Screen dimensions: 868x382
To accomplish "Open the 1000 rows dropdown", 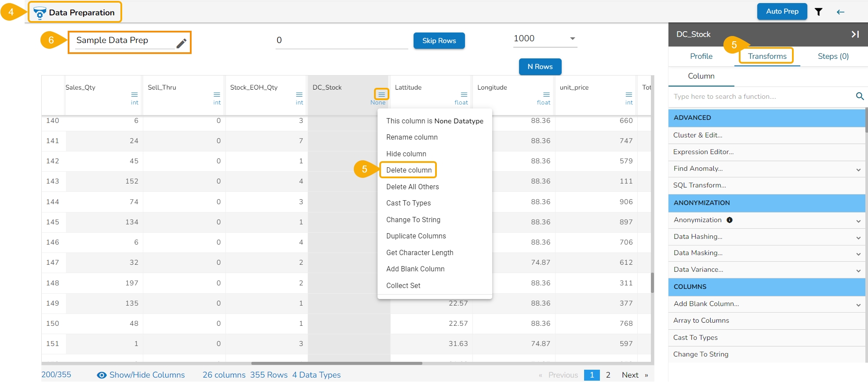I will tap(572, 39).
